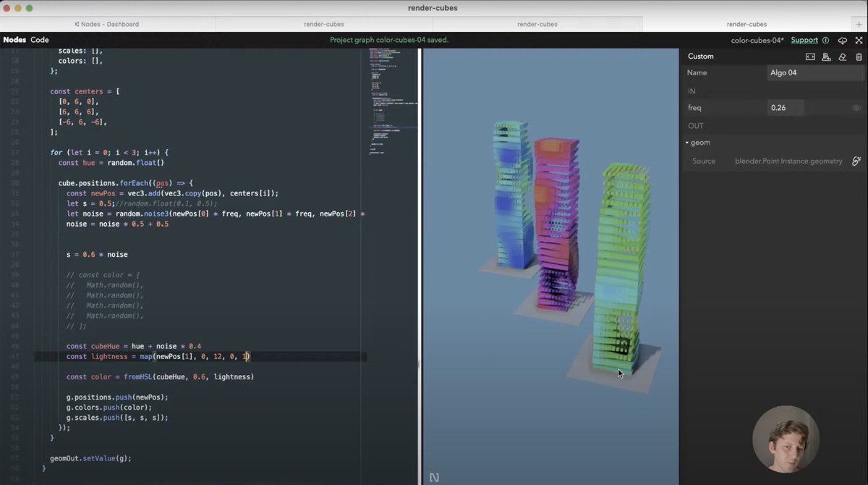Image resolution: width=868 pixels, height=485 pixels.
Task: Click the expand-width icon in Custom panel
Action: tap(810, 56)
